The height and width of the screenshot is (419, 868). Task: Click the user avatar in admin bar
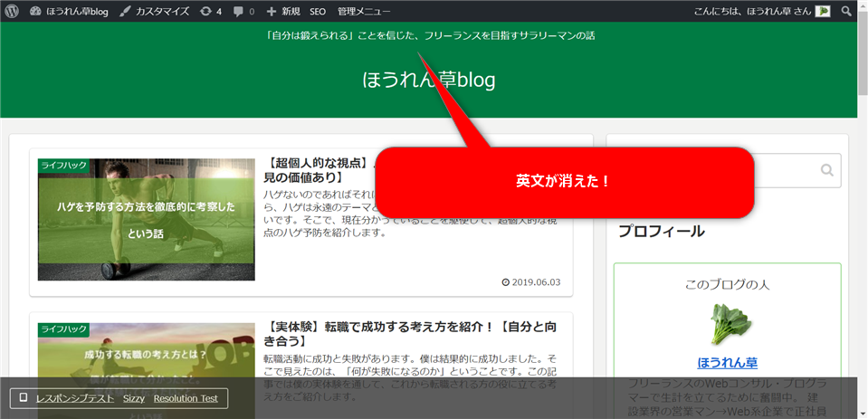tap(823, 11)
